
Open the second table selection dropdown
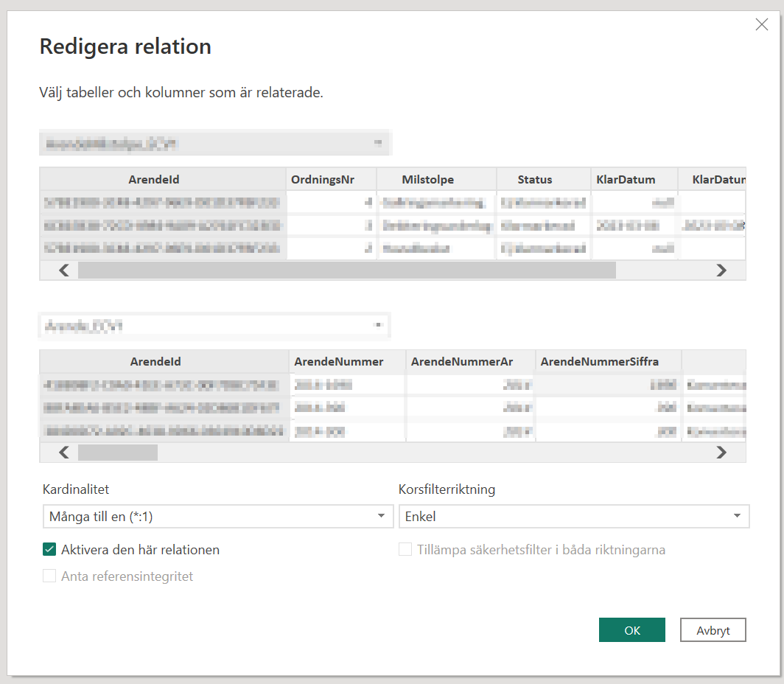coord(215,326)
